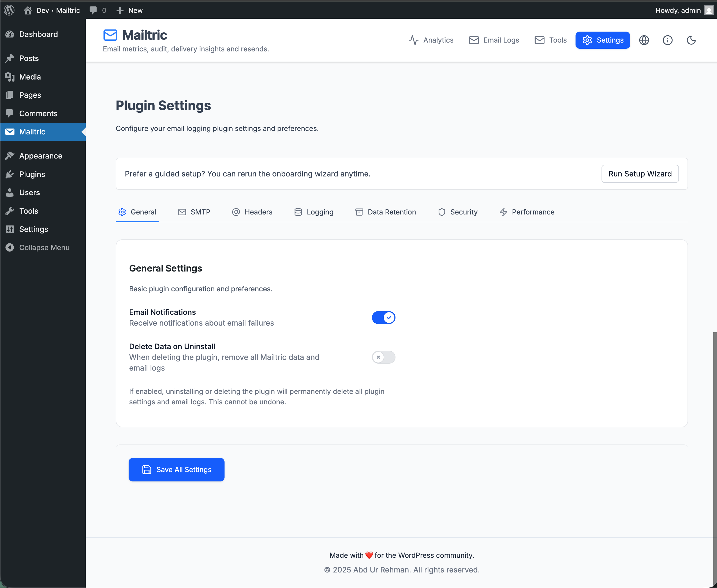Enable Delete Data on Uninstall toggle
Viewport: 717px width, 588px height.
click(383, 357)
